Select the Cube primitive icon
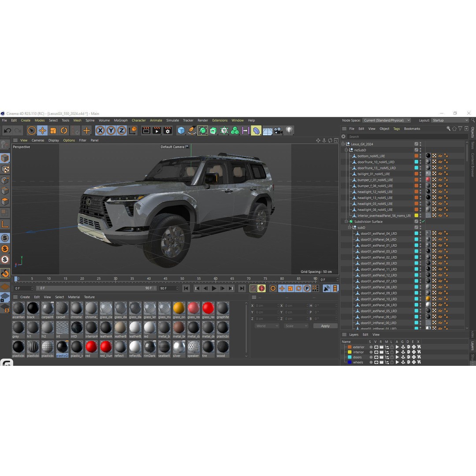This screenshot has width=476, height=476. [x=181, y=130]
